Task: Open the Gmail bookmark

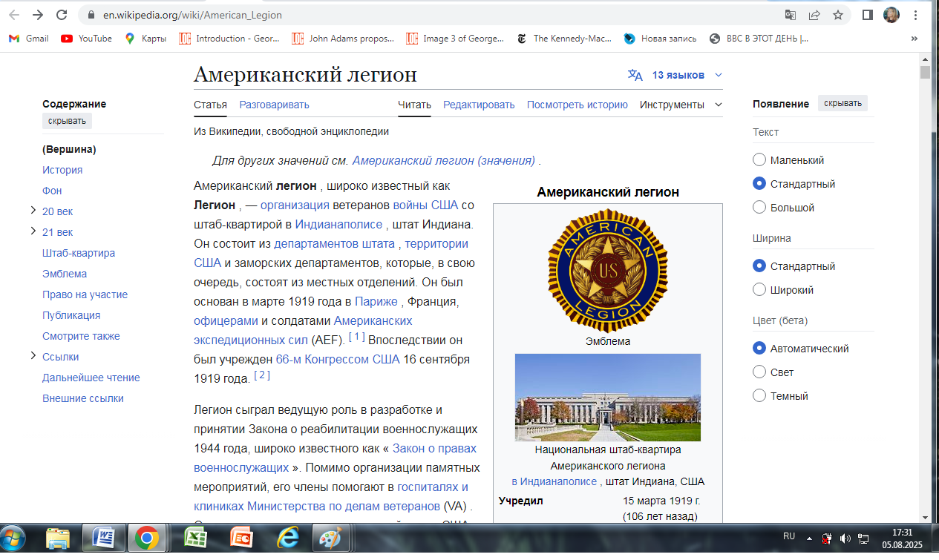Action: [28, 39]
